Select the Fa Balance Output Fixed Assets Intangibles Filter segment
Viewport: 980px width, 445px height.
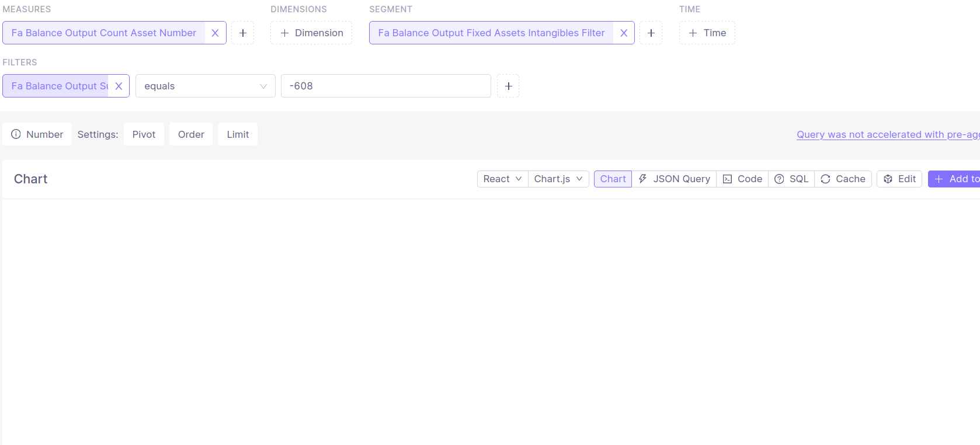pyautogui.click(x=491, y=33)
